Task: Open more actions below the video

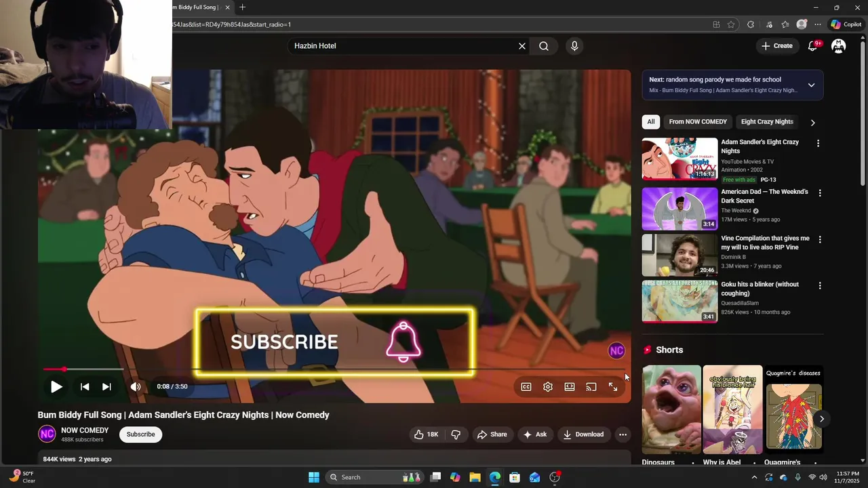Action: click(x=623, y=434)
